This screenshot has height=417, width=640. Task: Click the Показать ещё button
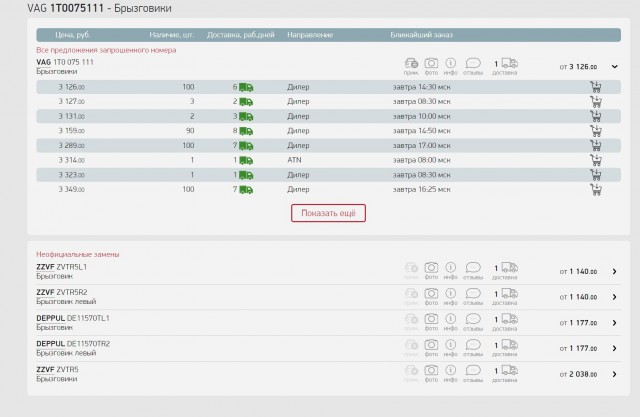(328, 213)
